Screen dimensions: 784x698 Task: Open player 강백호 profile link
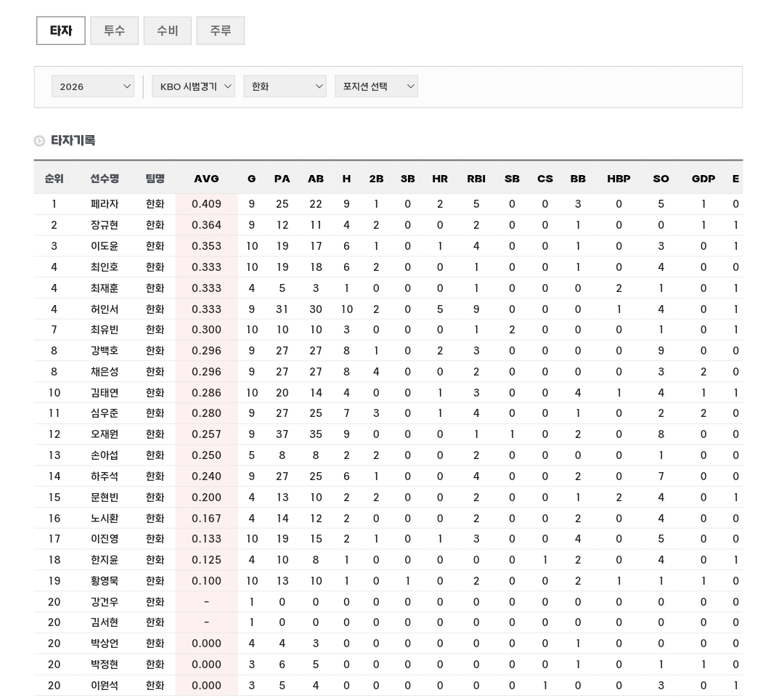coord(105,351)
